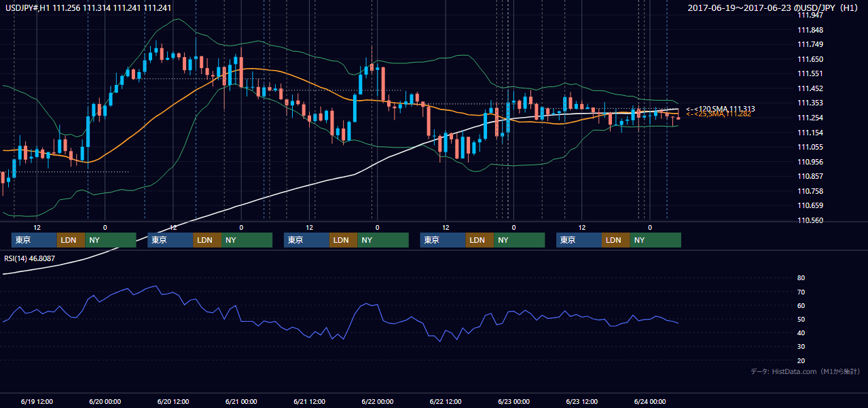Click price axis label 111.254

click(810, 118)
